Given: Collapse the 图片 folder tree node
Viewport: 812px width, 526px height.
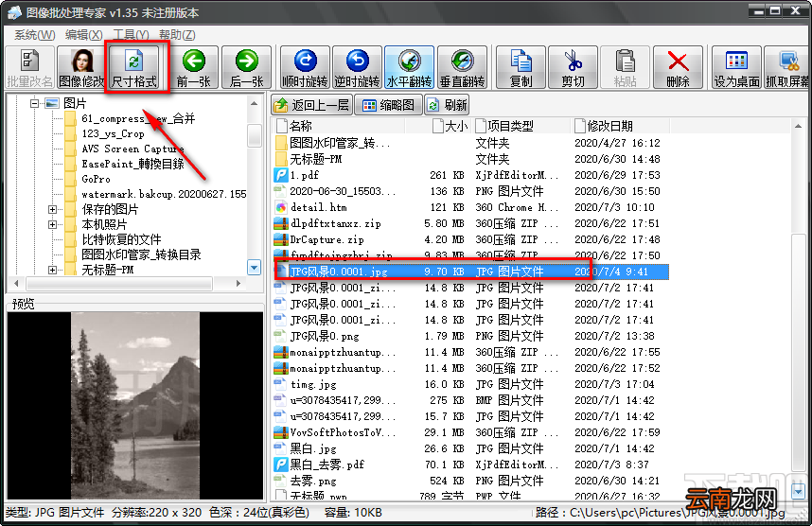Looking at the screenshot, I should pos(35,103).
